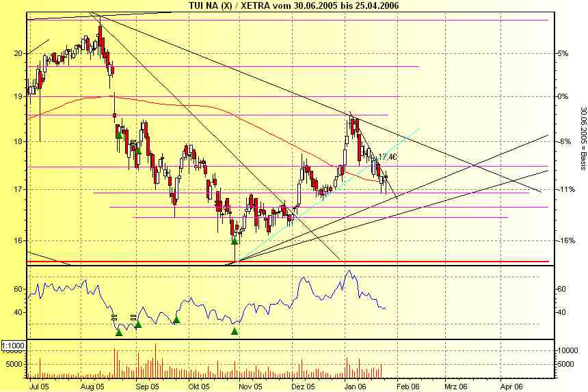Click the 19 price label on left axis
The image size is (588, 392).
coord(18,96)
